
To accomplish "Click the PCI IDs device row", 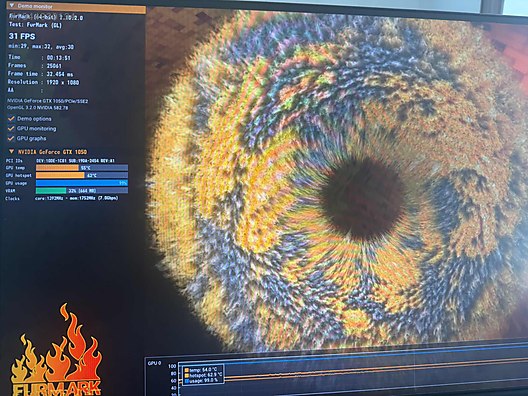I will click(60, 161).
